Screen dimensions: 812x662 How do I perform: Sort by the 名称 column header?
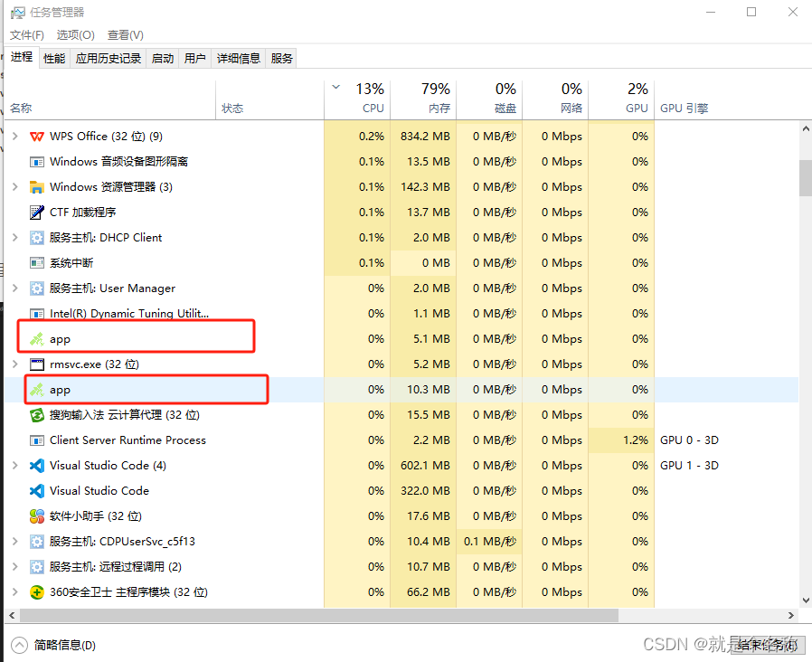[109, 99]
